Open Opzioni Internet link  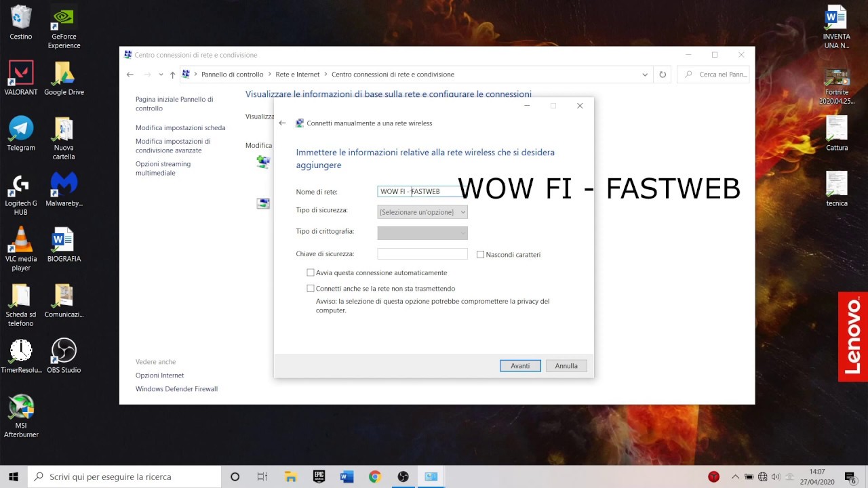[x=159, y=375]
